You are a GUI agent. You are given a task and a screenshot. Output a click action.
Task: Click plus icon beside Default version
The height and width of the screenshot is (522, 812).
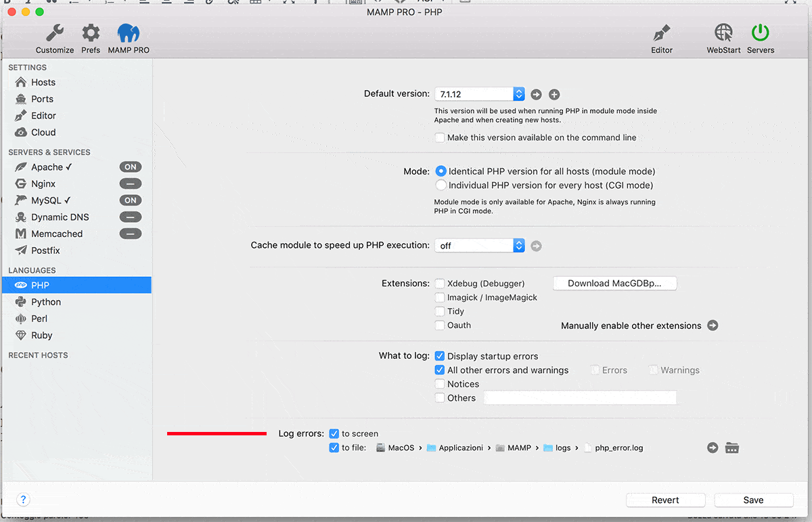(x=554, y=95)
